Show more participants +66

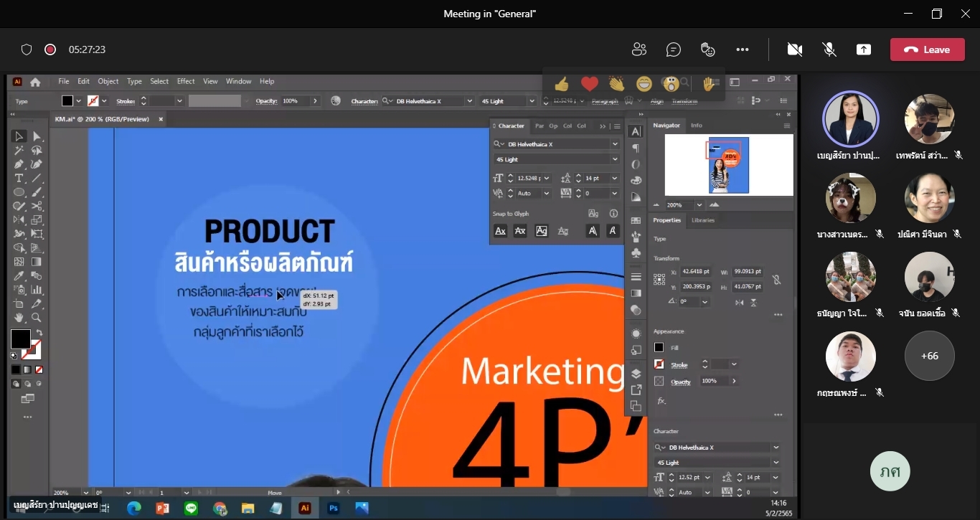(929, 356)
